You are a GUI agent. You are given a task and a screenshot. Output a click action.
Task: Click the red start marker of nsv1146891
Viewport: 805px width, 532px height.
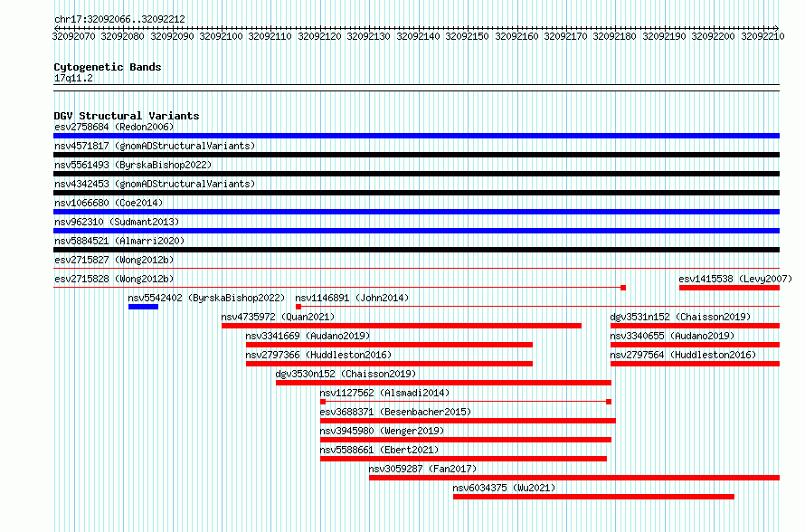pyautogui.click(x=298, y=307)
